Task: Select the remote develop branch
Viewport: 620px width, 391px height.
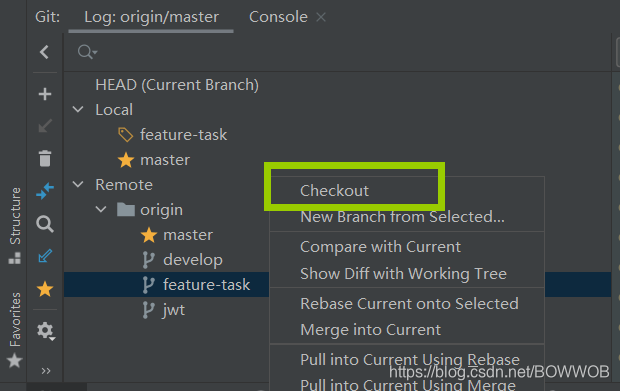Action: tap(193, 260)
